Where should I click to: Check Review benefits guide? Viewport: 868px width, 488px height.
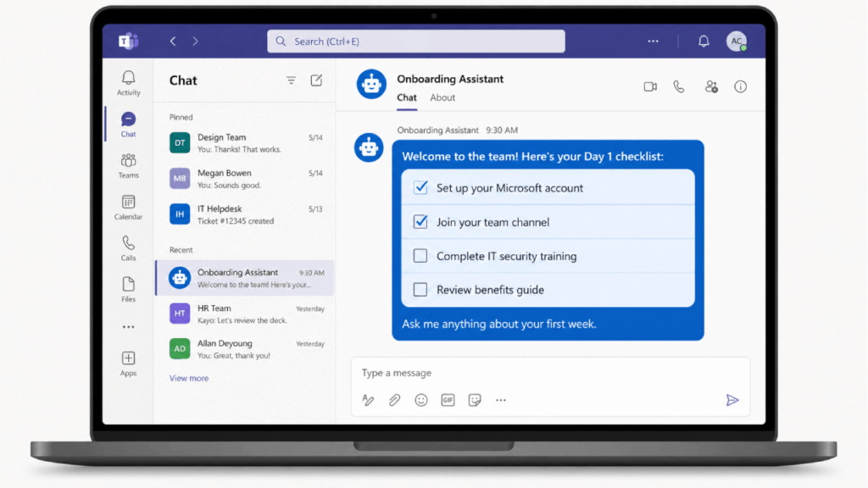coord(420,290)
